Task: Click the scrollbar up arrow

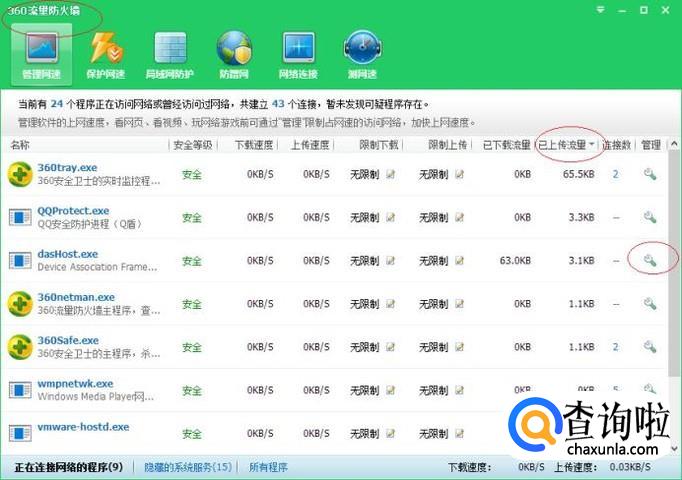Action: pyautogui.click(x=674, y=143)
